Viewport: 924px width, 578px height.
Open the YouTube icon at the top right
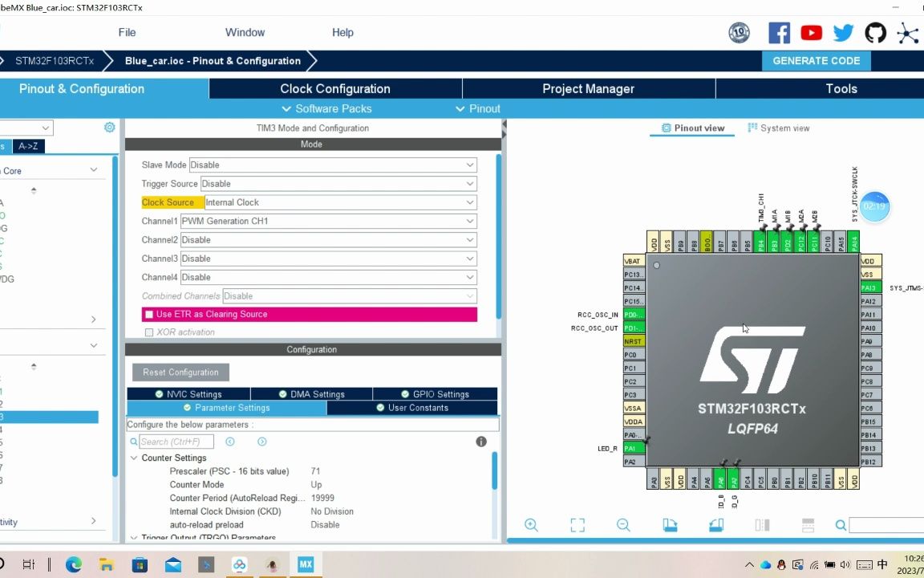pos(811,33)
